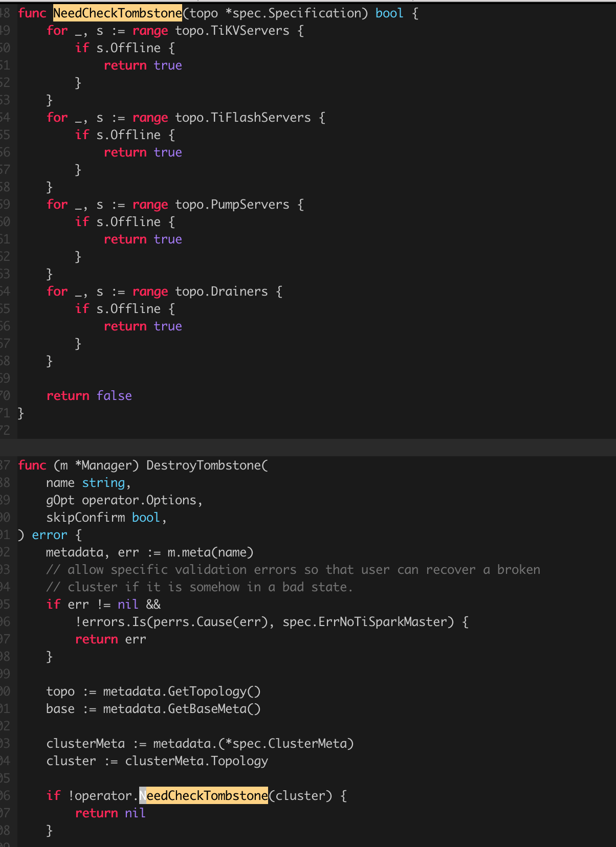Click highlighted NeedCheckTombstone in the operator call

[x=204, y=796]
